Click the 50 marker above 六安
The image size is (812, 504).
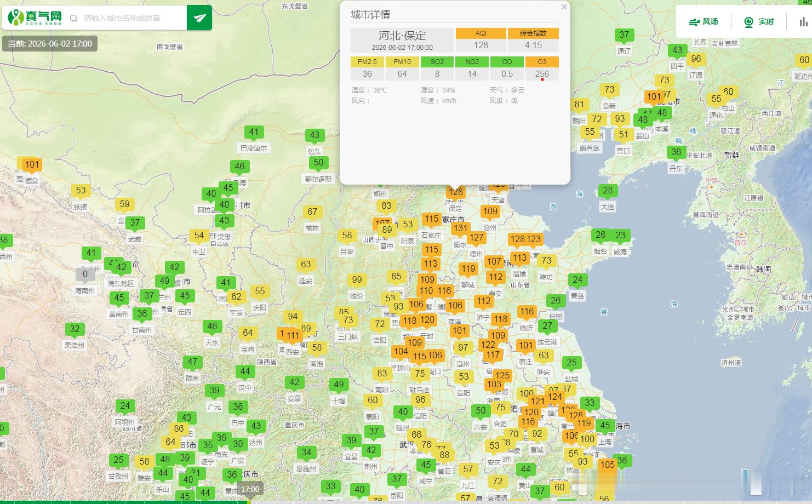[481, 411]
